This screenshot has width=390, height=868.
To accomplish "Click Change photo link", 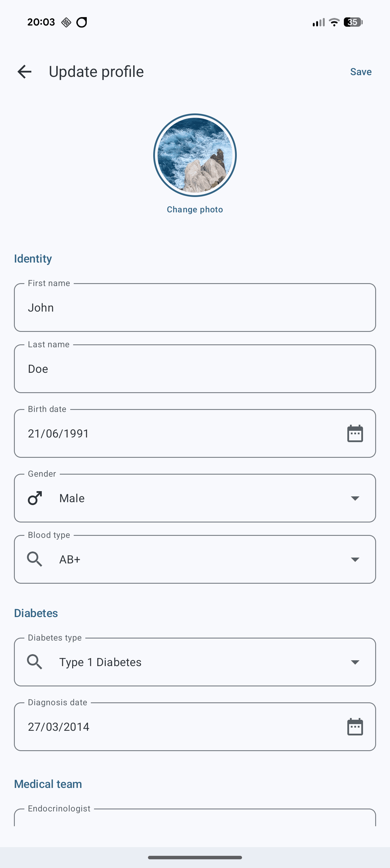I will pos(194,209).
